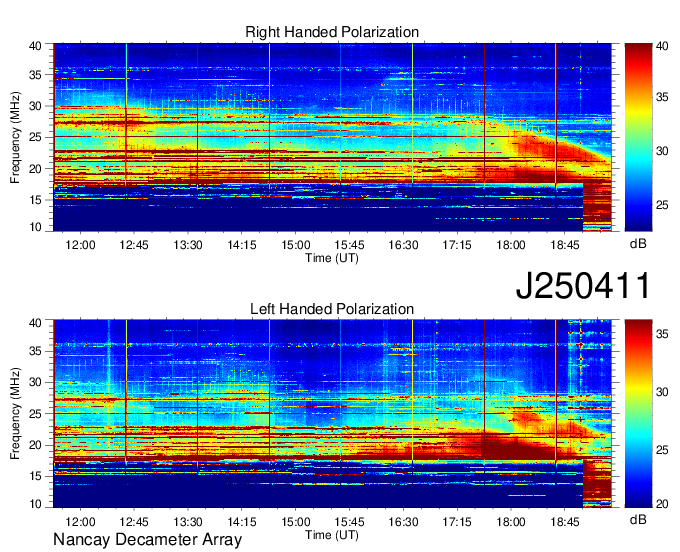The width and height of the screenshot is (680, 552).
Task: Click 15 MHz frequency tick, left-handed plot
Action: click(x=35, y=476)
